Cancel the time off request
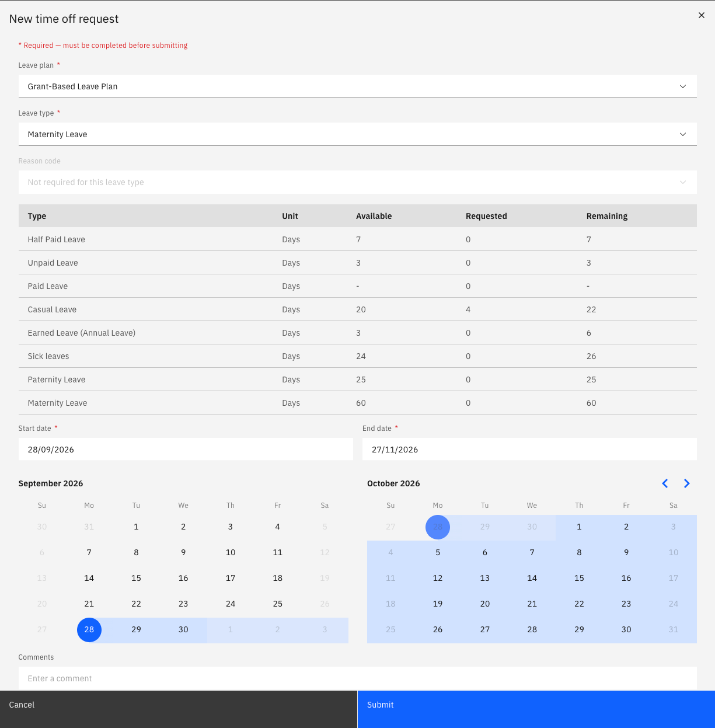Image resolution: width=715 pixels, height=728 pixels. (179, 709)
